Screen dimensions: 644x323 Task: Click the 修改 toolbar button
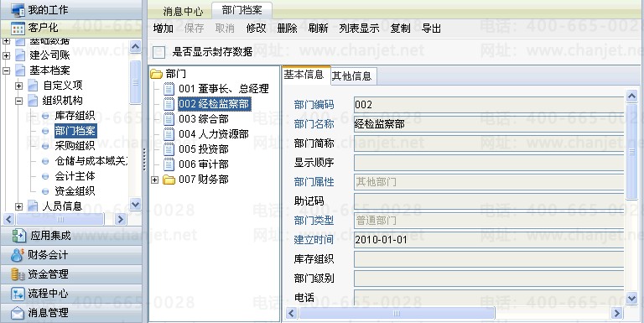tap(257, 29)
